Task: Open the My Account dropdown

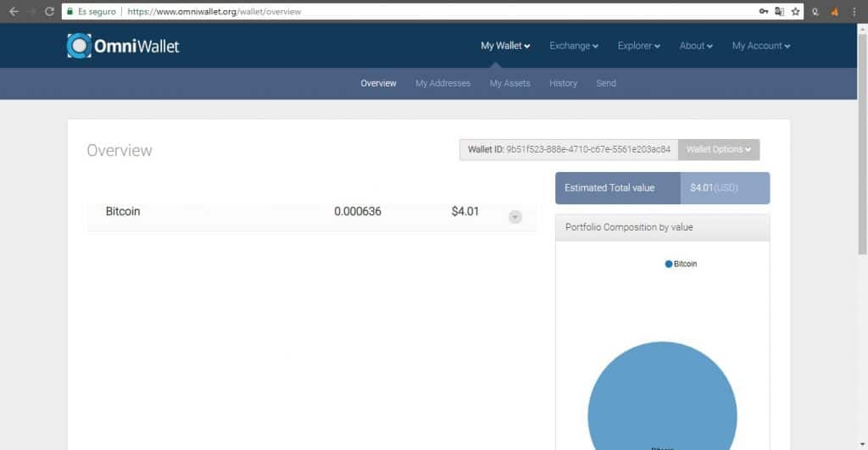Action: (x=761, y=46)
